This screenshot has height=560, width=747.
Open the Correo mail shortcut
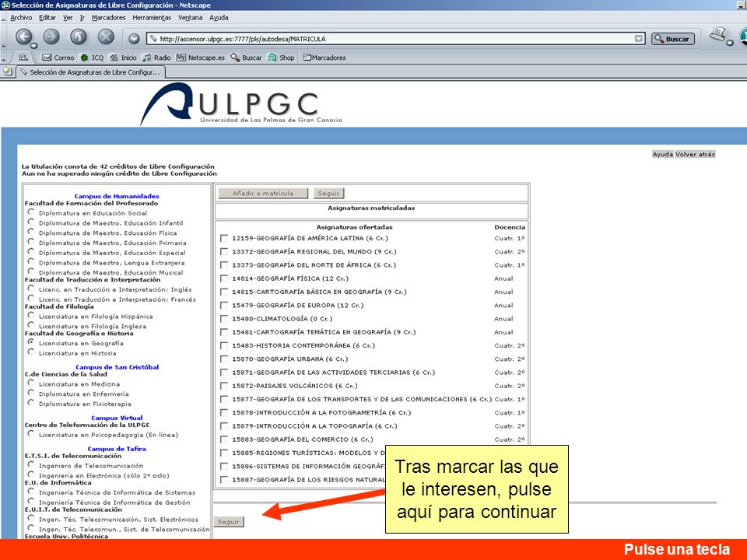click(58, 58)
